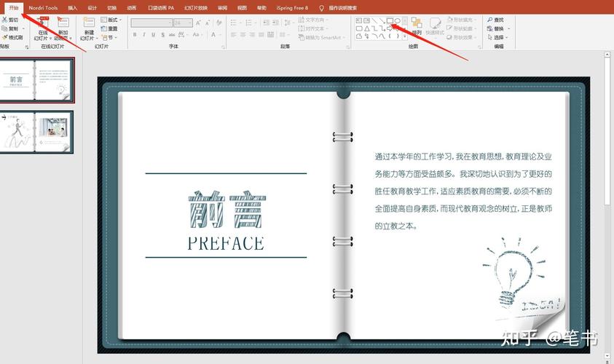614x364 pixels.
Task: Click the Copy (复制) button
Action: (x=10, y=28)
